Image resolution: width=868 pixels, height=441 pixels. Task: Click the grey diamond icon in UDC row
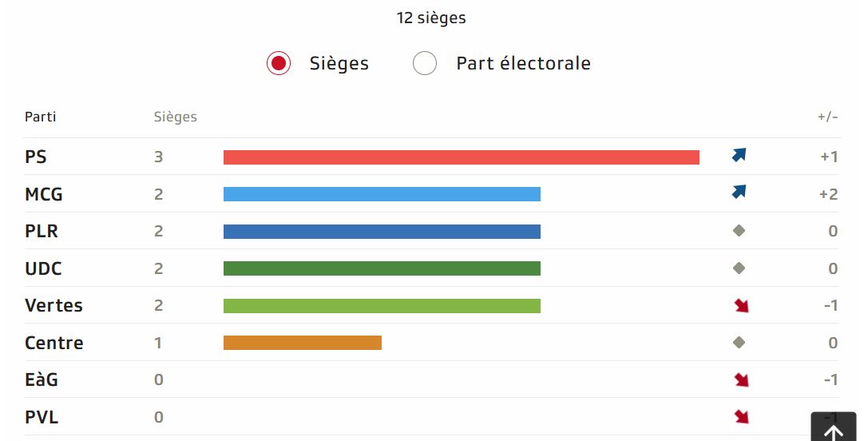click(739, 268)
